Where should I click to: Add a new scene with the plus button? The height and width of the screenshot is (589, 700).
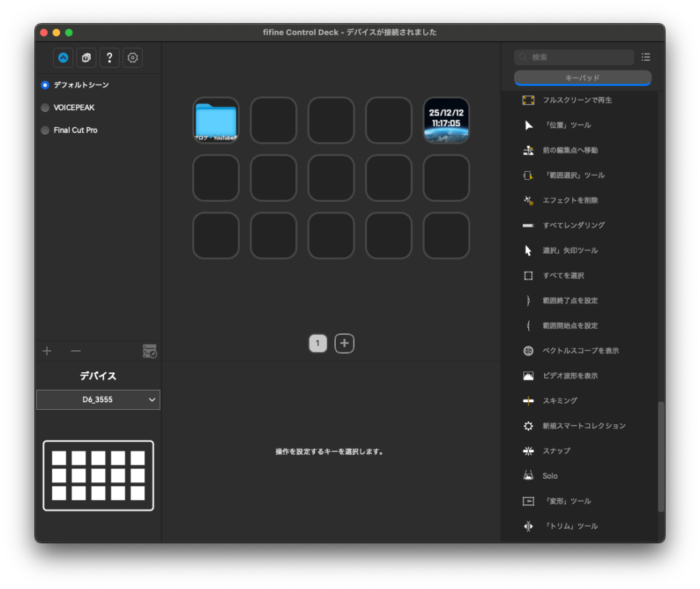click(46, 350)
